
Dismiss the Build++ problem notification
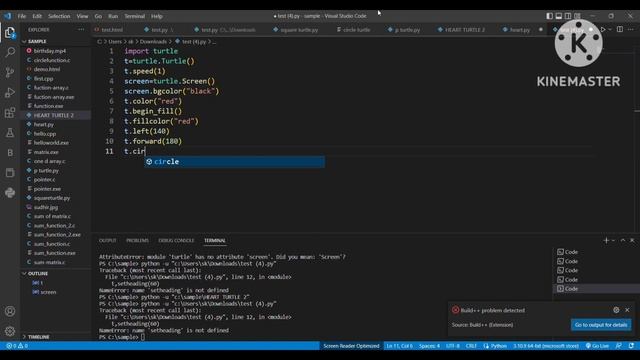pos(627,310)
